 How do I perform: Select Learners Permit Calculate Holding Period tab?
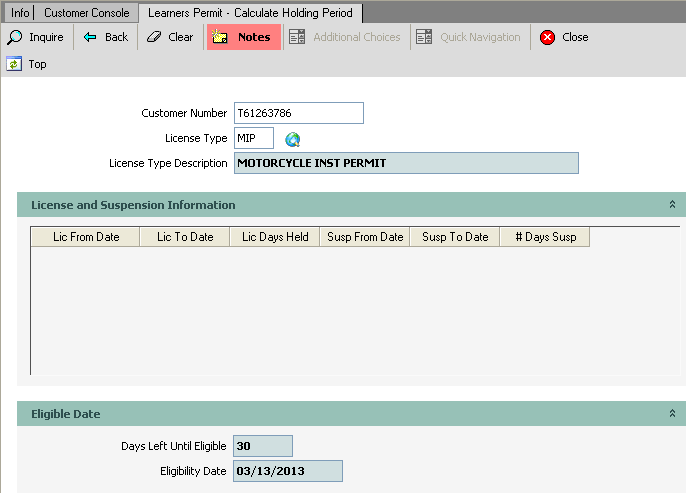249,13
